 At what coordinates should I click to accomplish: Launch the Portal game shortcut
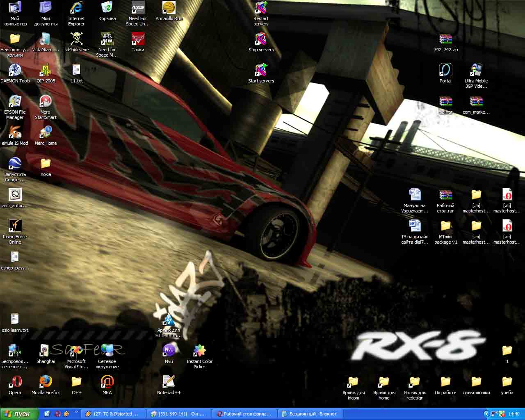tap(445, 74)
